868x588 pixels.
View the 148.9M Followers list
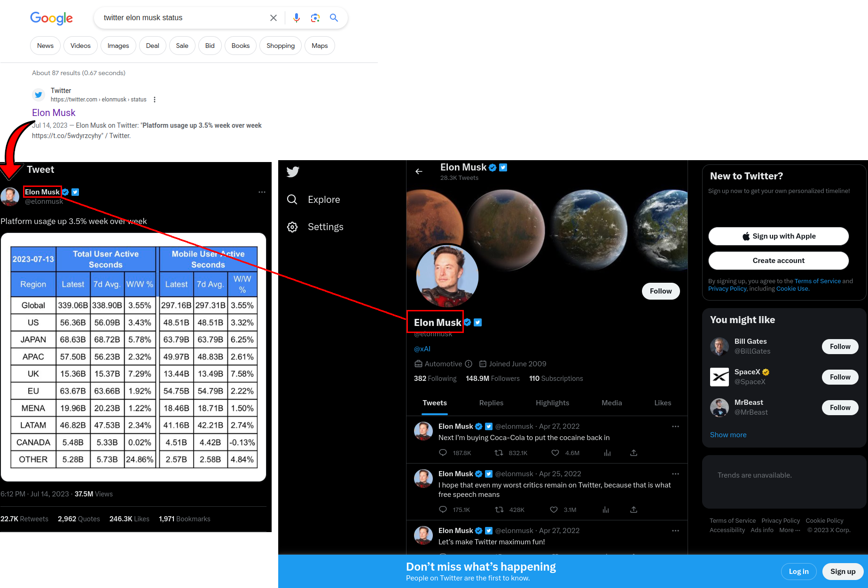(493, 379)
